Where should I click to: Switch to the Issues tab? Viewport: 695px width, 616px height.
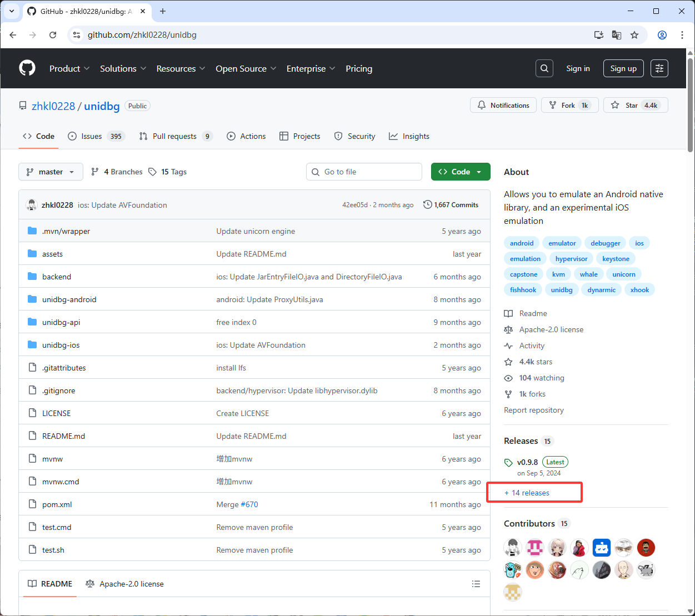(96, 136)
